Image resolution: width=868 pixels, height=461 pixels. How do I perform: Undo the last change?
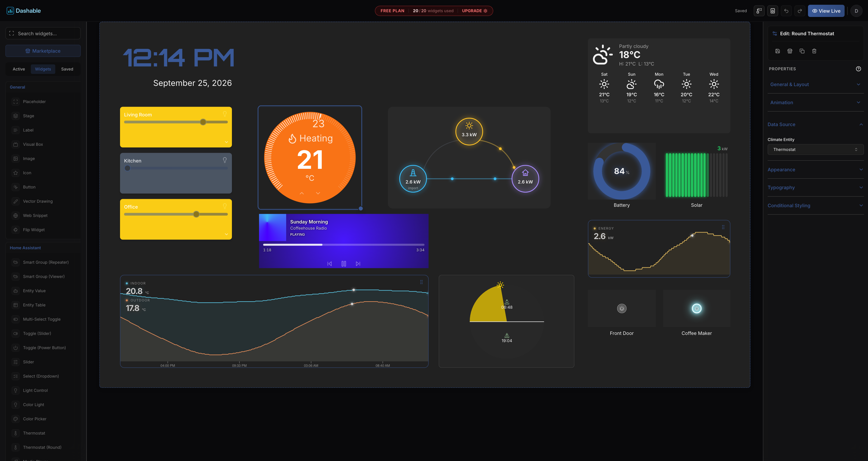(786, 11)
